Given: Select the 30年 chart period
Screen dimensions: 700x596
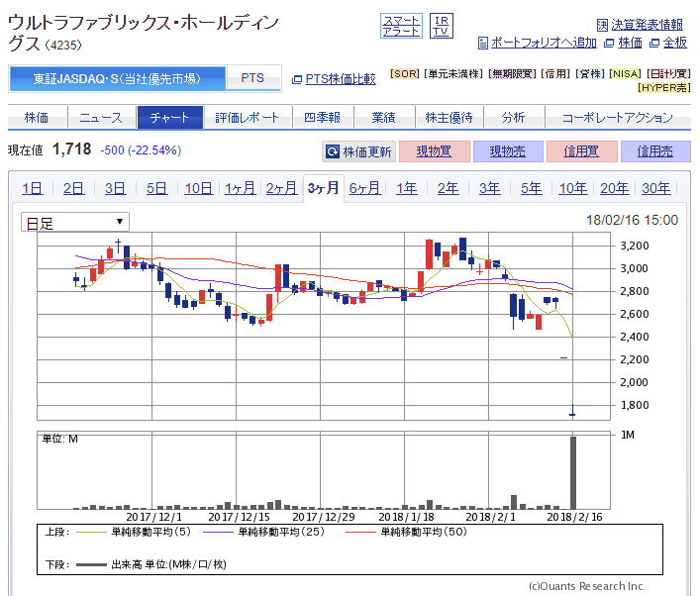Looking at the screenshot, I should (656, 188).
